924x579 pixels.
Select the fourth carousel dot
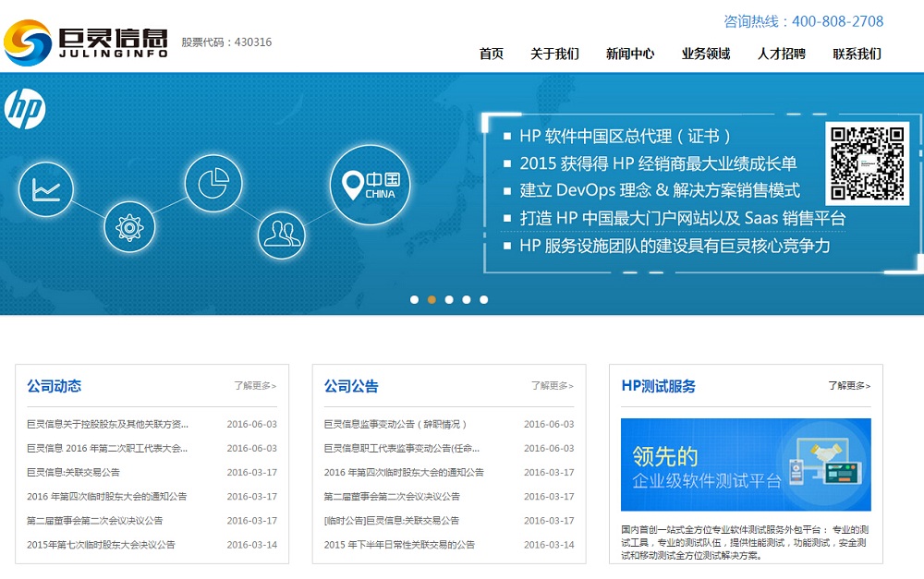click(466, 300)
